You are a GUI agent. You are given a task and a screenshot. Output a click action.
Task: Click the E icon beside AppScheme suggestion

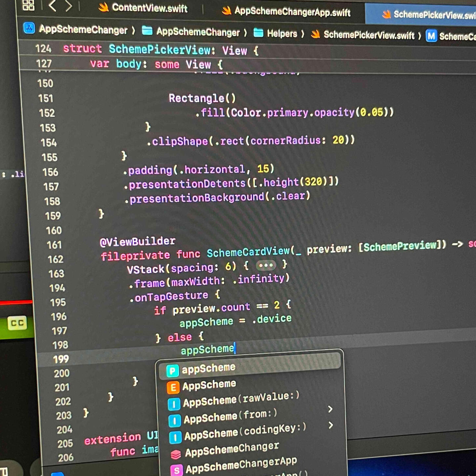point(173,387)
